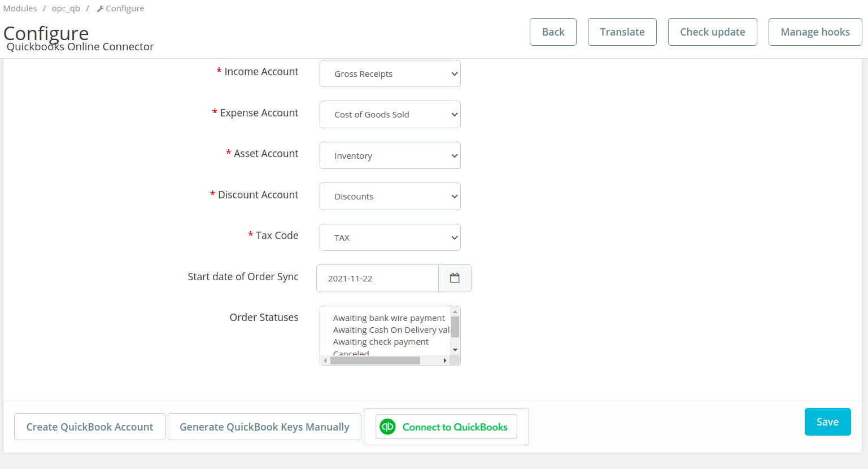The height and width of the screenshot is (469, 868).
Task: Click the Configure breadcrumb text
Action: coord(125,8)
